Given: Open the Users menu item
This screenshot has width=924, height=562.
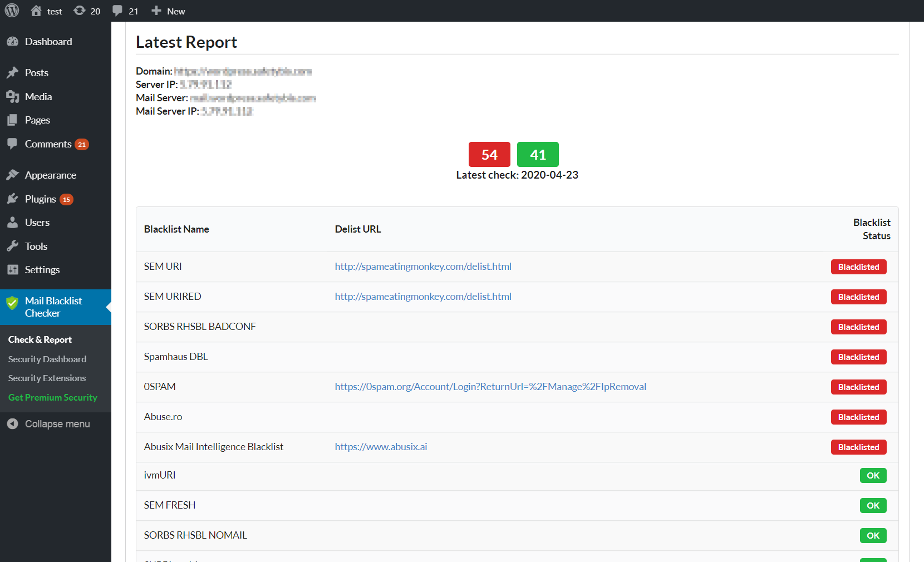Looking at the screenshot, I should point(56,222).
